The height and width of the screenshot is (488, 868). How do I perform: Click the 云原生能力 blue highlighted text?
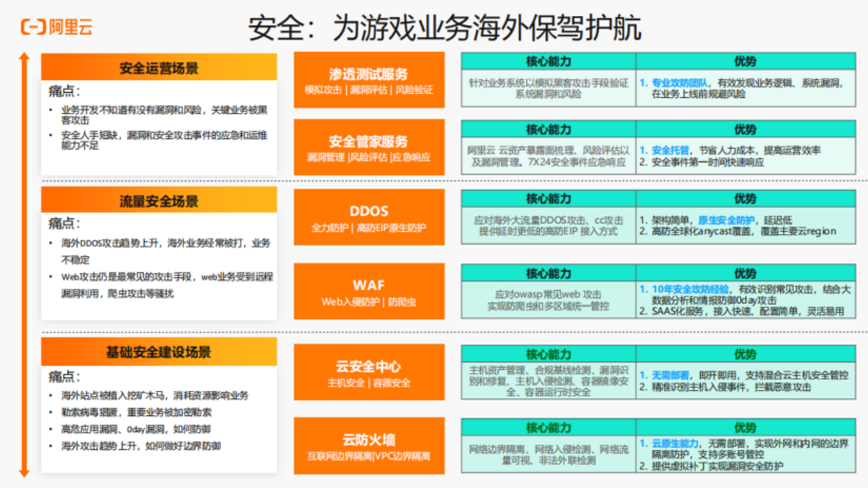pyautogui.click(x=674, y=443)
